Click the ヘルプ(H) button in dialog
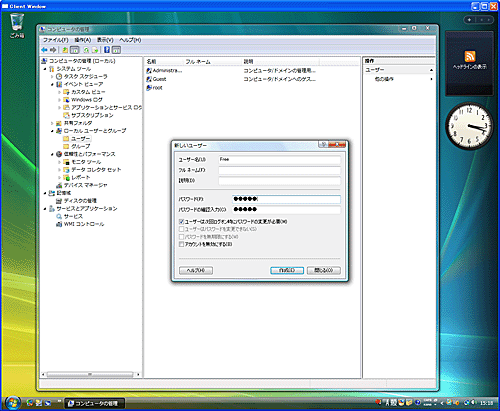The width and height of the screenshot is (500, 411). pyautogui.click(x=196, y=270)
